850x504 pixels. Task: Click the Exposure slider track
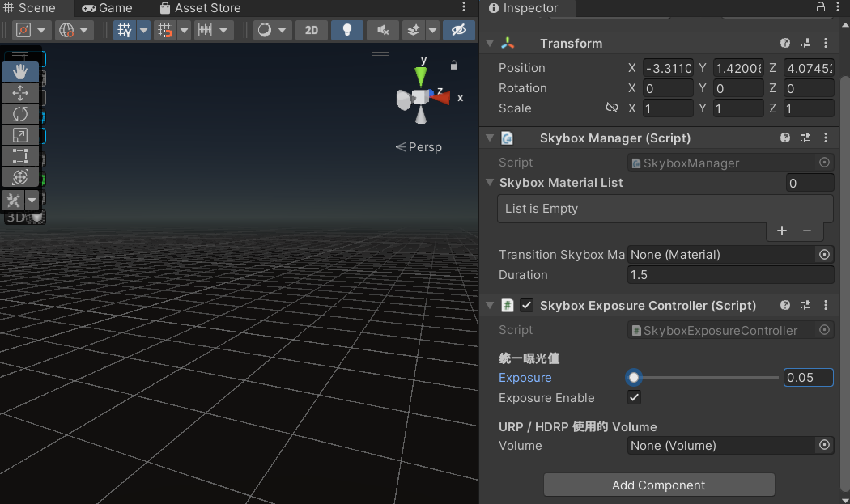pos(704,378)
